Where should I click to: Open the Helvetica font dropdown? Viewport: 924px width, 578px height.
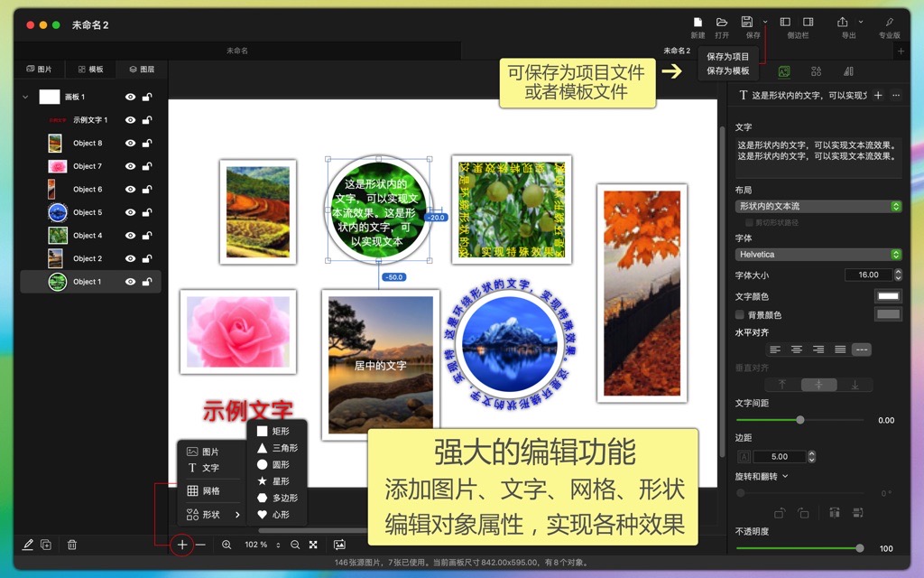(818, 255)
